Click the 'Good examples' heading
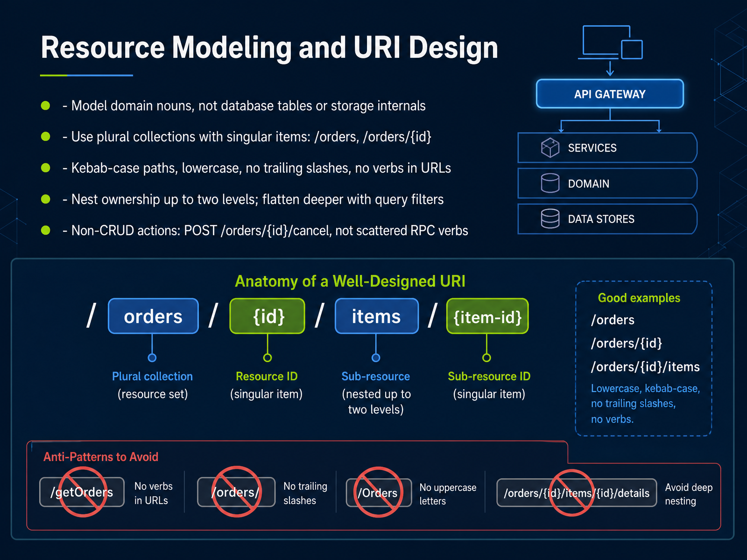This screenshot has height=560, width=747. coord(639,298)
